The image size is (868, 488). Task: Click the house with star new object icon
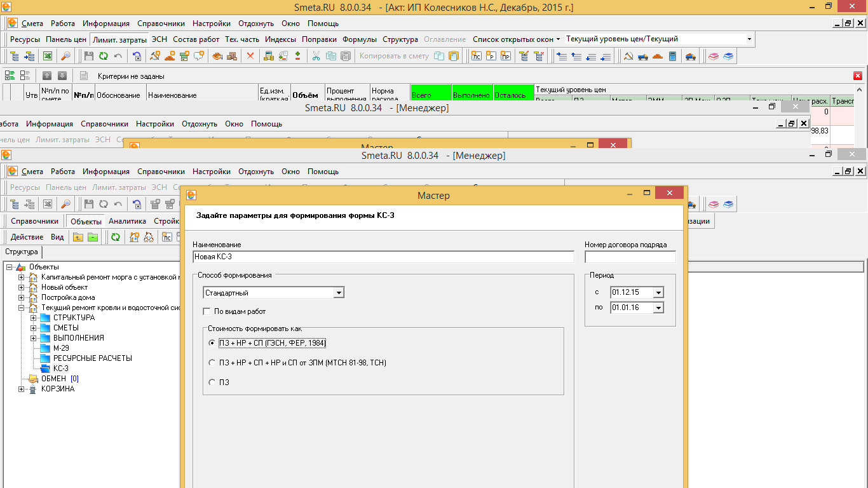pyautogui.click(x=134, y=237)
